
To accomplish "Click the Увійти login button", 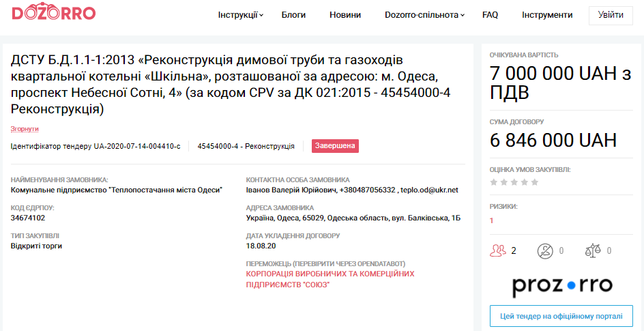I will pyautogui.click(x=611, y=16).
